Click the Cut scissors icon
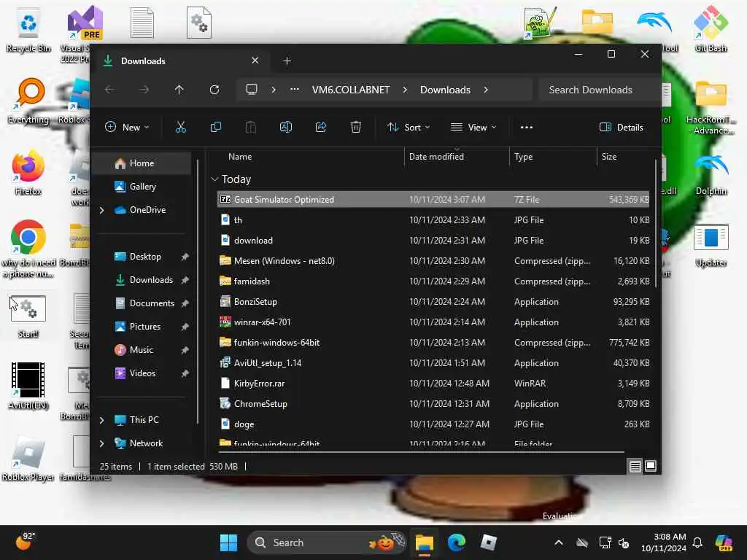Image resolution: width=747 pixels, height=560 pixels. point(181,127)
